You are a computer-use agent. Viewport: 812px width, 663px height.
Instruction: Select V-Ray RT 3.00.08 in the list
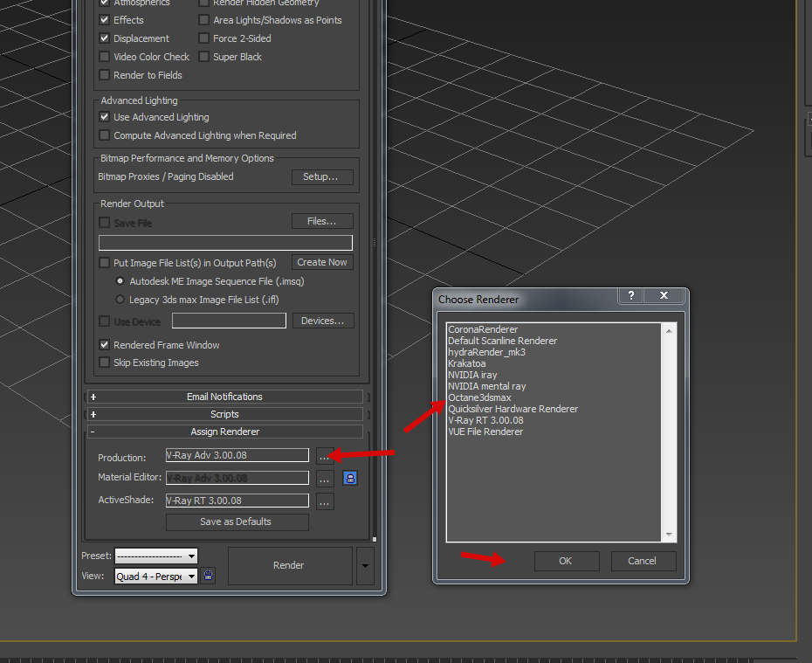485,420
